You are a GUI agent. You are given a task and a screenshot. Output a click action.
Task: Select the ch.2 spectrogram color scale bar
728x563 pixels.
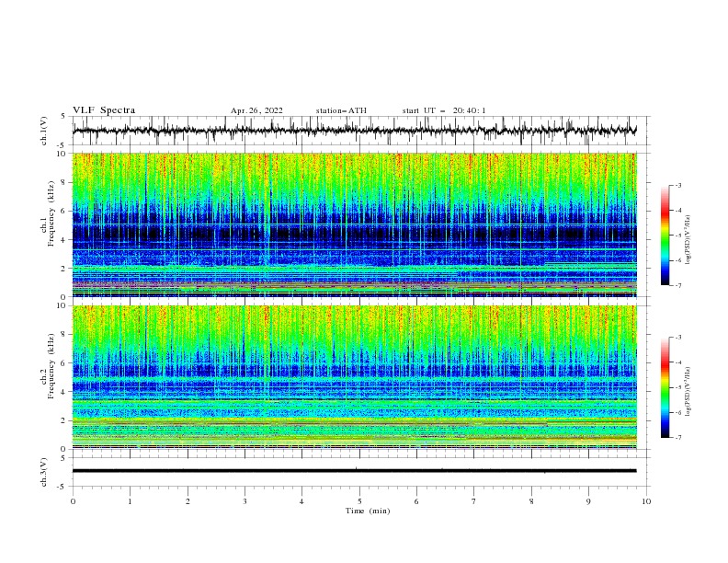(665, 387)
